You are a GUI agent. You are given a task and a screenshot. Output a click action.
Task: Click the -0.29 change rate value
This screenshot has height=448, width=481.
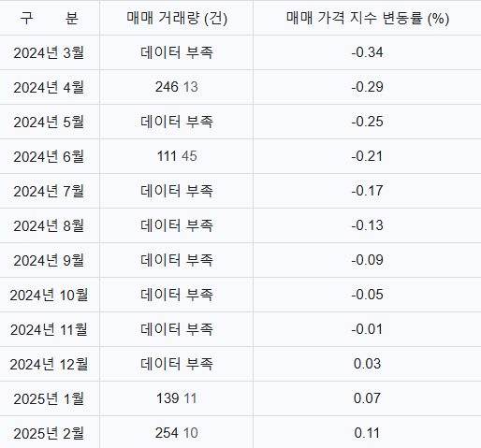pos(367,87)
